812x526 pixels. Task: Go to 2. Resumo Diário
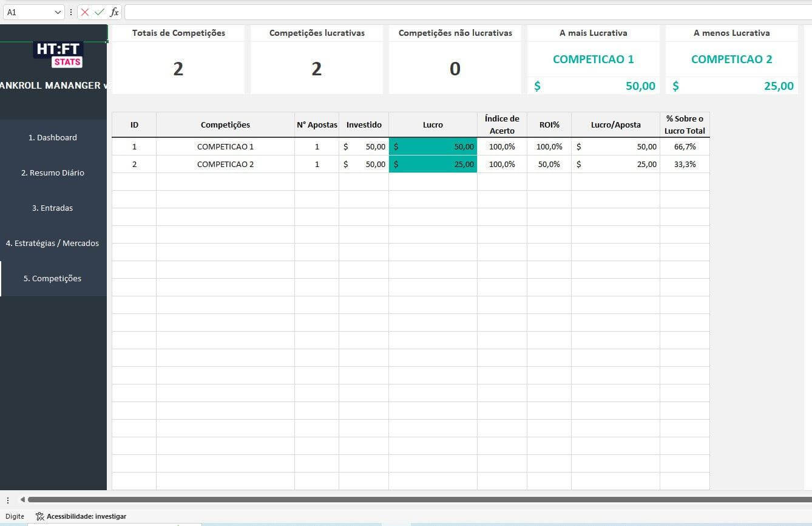(x=53, y=173)
